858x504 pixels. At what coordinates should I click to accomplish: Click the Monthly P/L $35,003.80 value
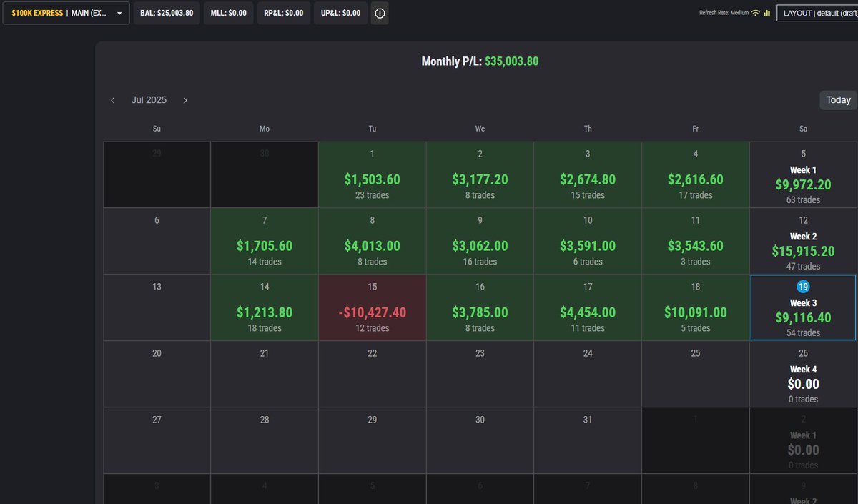(x=511, y=61)
